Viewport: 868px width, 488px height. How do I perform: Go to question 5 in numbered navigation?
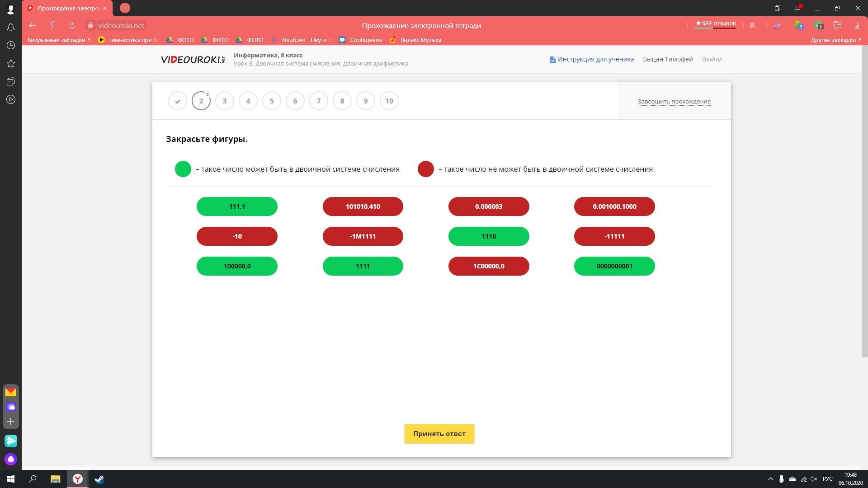click(272, 101)
